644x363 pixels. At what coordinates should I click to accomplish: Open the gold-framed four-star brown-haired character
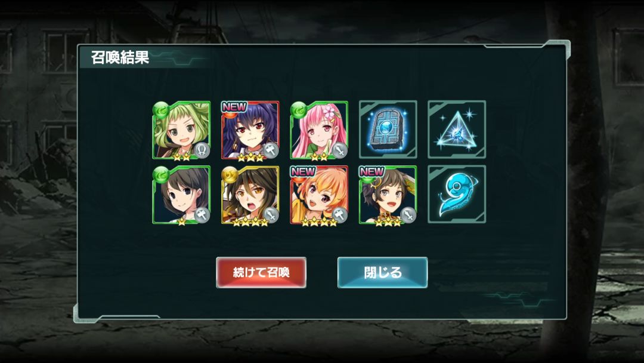[250, 195]
